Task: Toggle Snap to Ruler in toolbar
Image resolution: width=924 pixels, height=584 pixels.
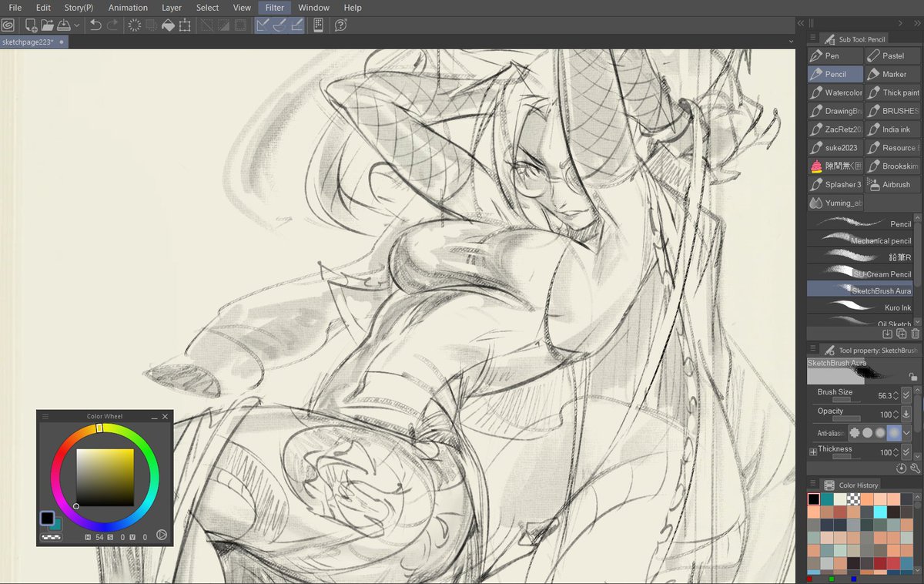Action: 263,25
